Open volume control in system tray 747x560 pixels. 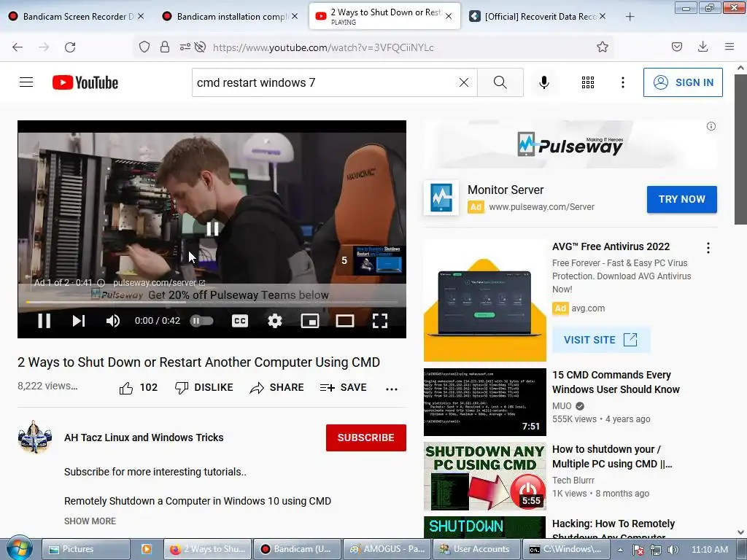click(673, 550)
